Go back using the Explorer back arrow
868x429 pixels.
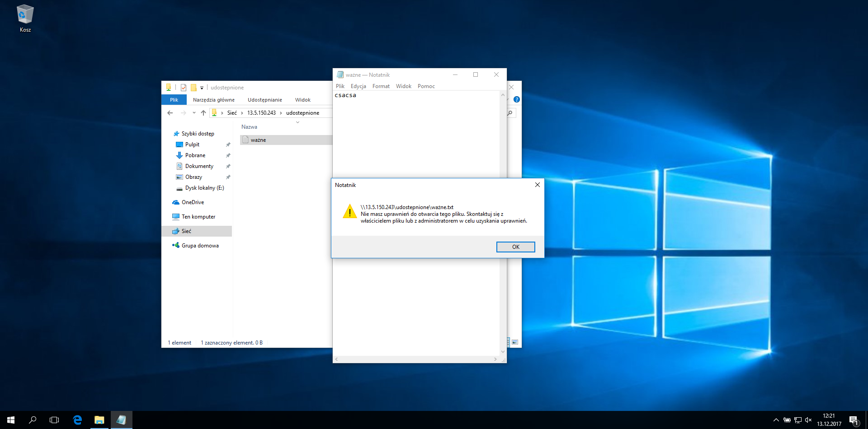[170, 113]
